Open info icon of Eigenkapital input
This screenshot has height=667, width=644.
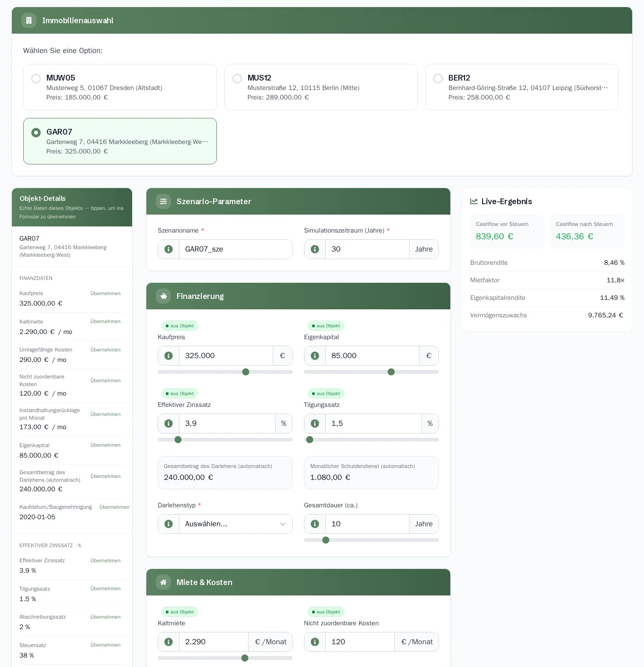pos(315,356)
